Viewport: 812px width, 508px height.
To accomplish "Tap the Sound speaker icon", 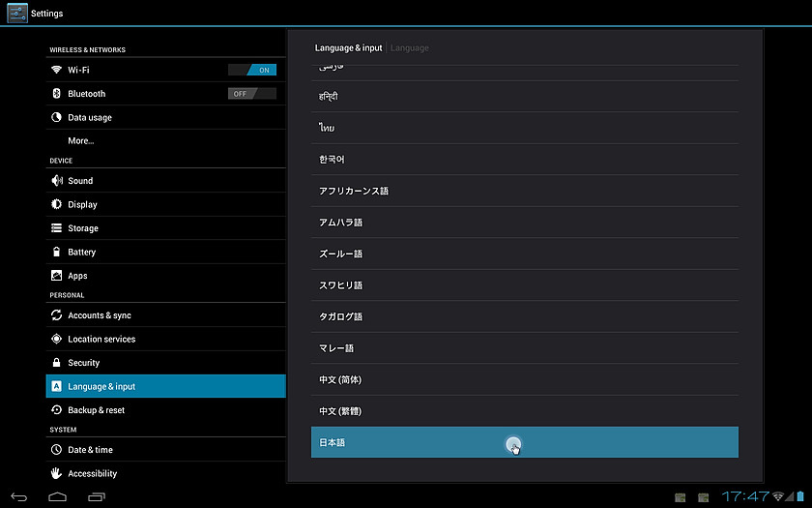I will (x=56, y=180).
